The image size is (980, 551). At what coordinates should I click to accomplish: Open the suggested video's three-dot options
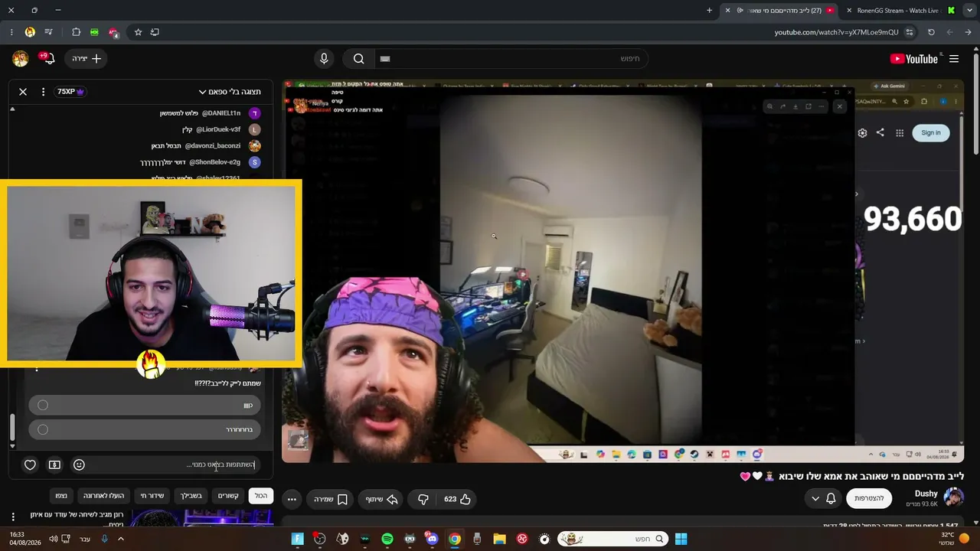pos(12,517)
